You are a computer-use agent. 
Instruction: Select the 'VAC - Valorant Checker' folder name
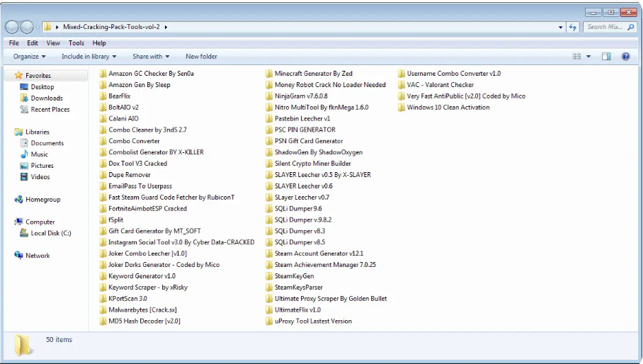440,85
